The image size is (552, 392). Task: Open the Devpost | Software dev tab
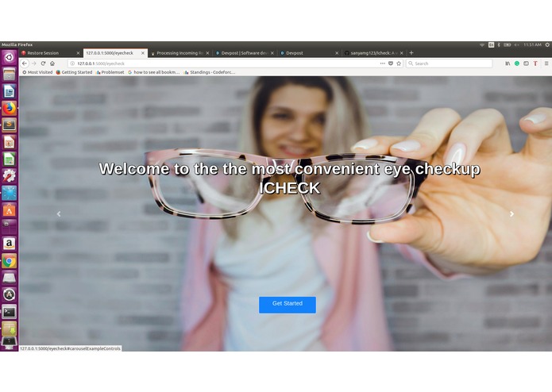245,53
